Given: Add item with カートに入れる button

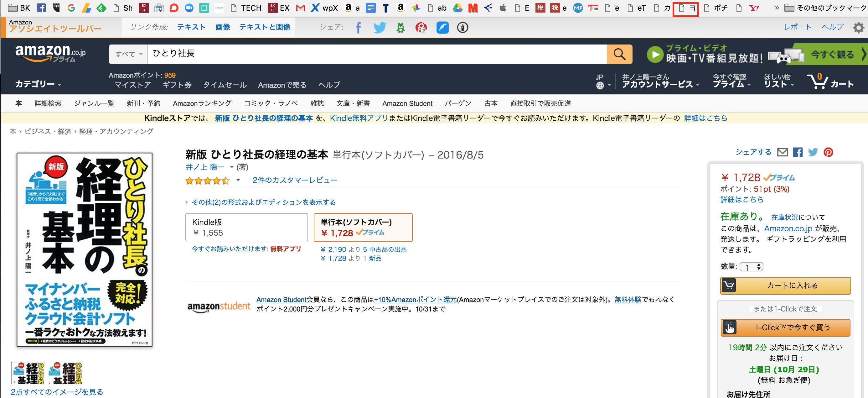Looking at the screenshot, I should click(785, 285).
